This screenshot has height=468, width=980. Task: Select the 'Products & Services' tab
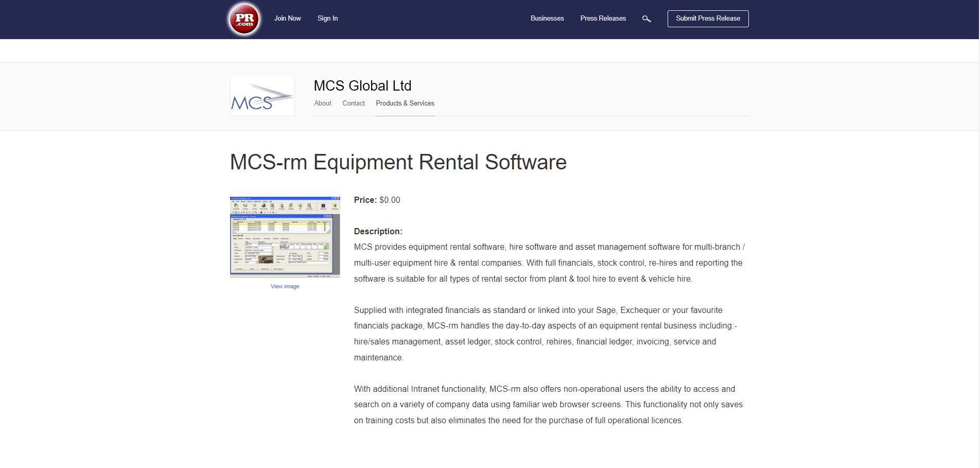pyautogui.click(x=405, y=103)
